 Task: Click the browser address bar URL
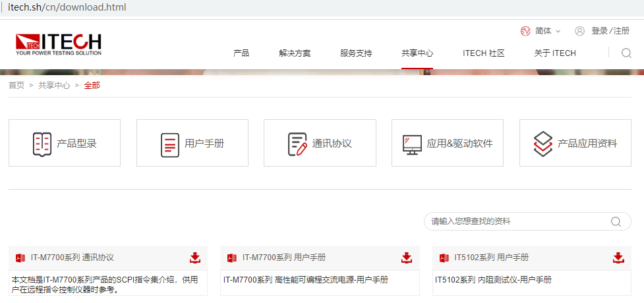(67, 7)
